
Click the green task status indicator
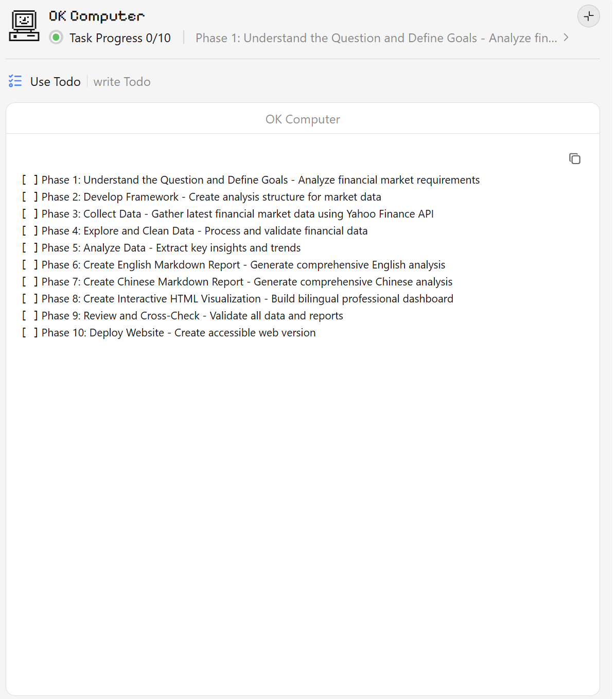tap(56, 38)
